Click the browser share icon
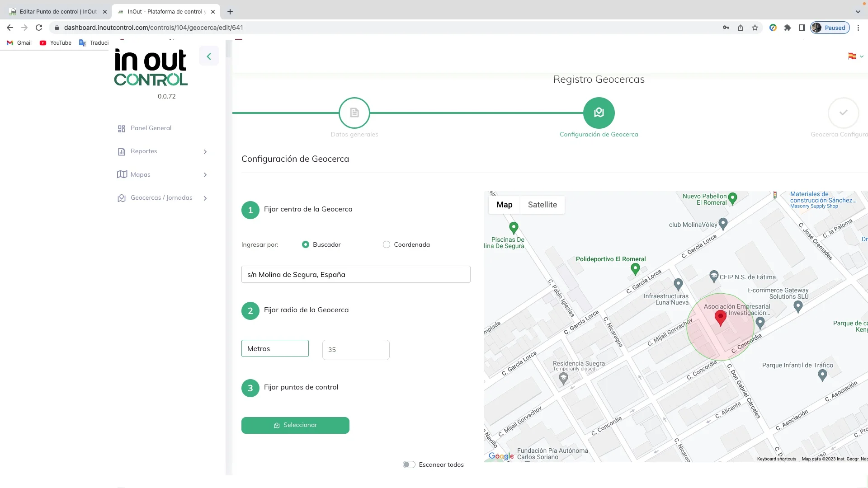Screen dimensions: 868x488 [x=741, y=28]
